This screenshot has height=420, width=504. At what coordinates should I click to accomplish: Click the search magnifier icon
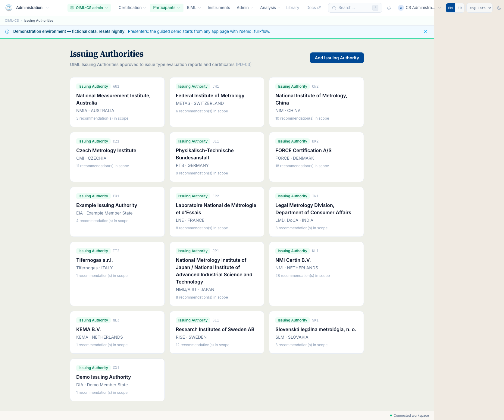(334, 8)
